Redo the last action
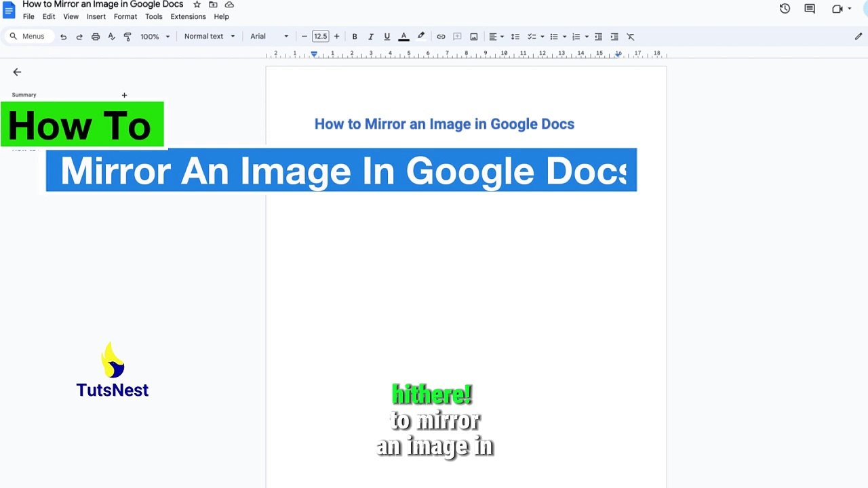Viewport: 868px width, 488px height. tap(79, 37)
